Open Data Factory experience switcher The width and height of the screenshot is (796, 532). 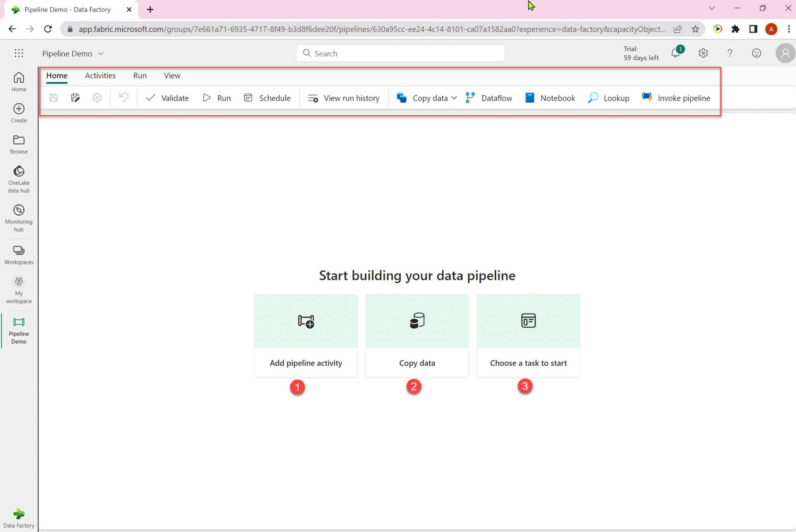(x=19, y=518)
